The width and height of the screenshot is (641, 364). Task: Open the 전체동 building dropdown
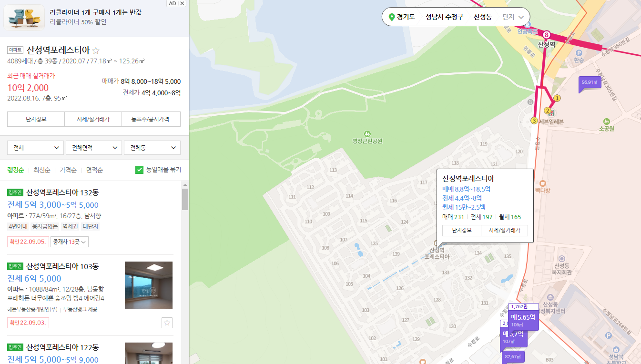coord(152,148)
